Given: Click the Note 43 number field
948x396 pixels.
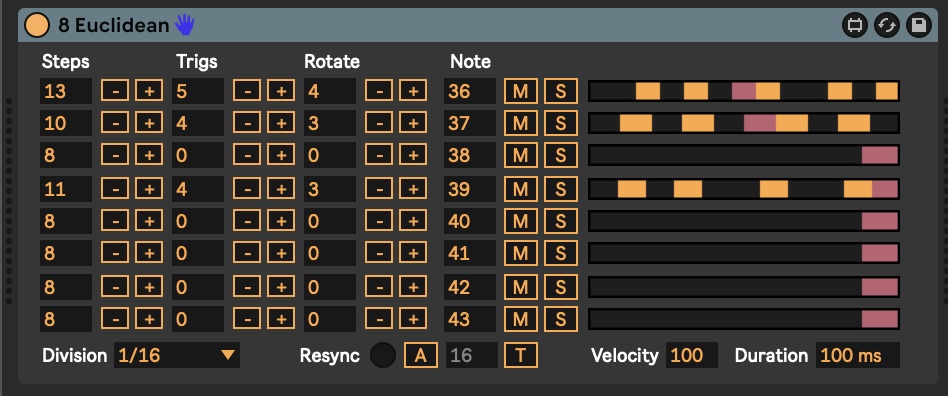Looking at the screenshot, I should [x=470, y=318].
